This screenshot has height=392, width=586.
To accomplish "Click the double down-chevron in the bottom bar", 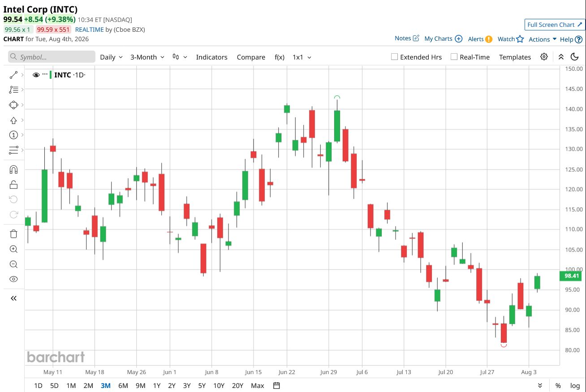I will (540, 385).
